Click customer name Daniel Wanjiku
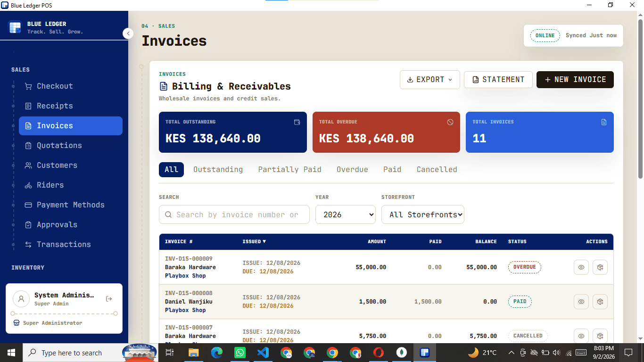The width and height of the screenshot is (644, 362). (189, 302)
